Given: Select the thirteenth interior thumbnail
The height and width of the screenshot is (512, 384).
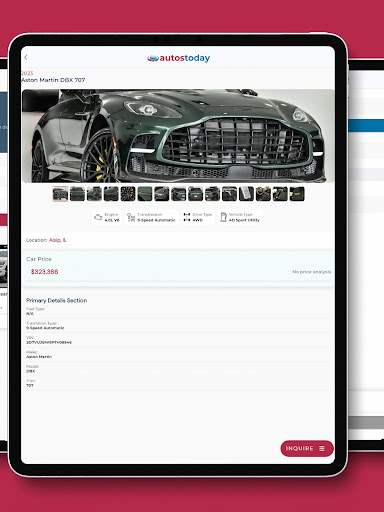Looking at the screenshot, I should (x=263, y=194).
